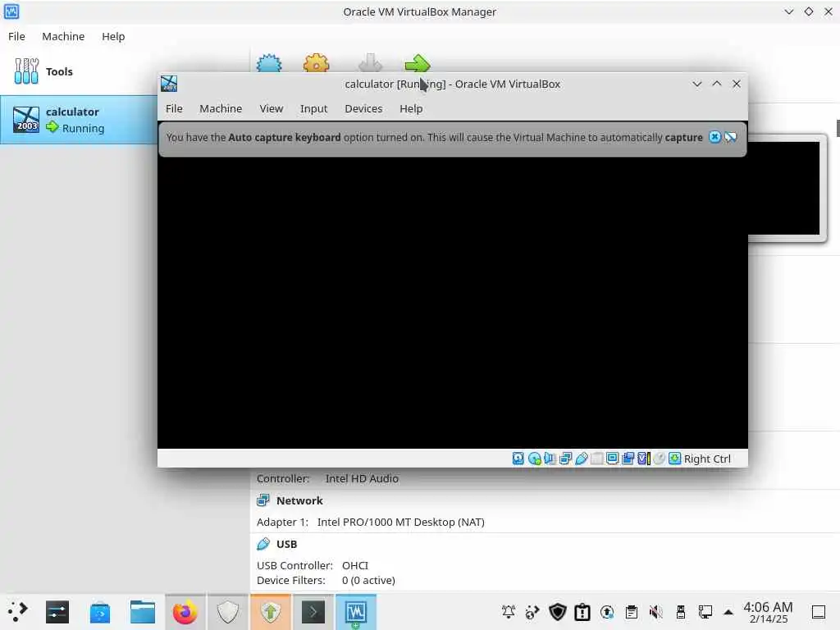Click the VM preview thumbnail in Manager

click(783, 188)
